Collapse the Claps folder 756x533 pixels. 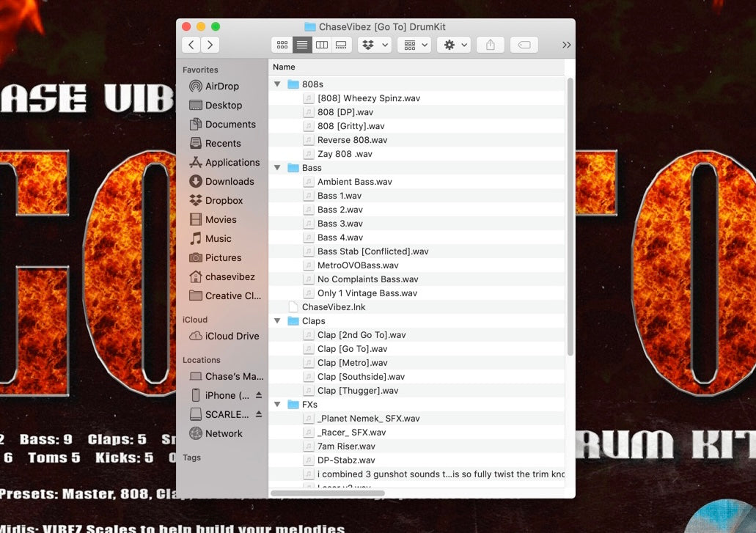[277, 321]
